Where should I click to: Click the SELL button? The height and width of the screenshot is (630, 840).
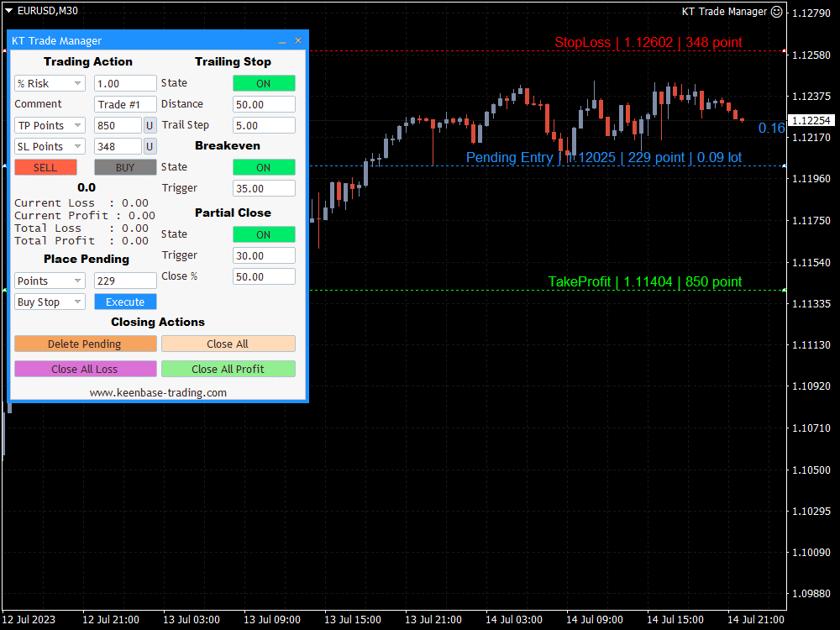click(45, 166)
